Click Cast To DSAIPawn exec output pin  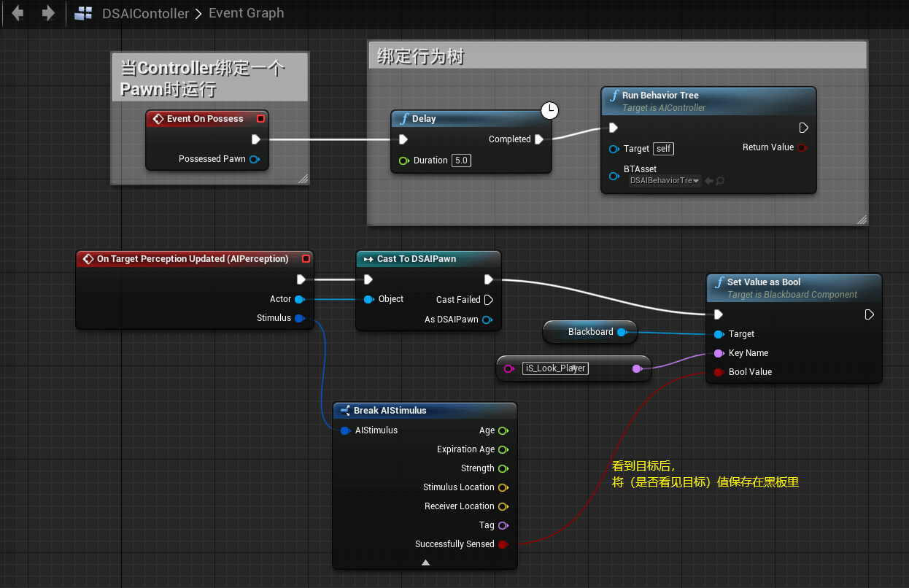pos(489,279)
